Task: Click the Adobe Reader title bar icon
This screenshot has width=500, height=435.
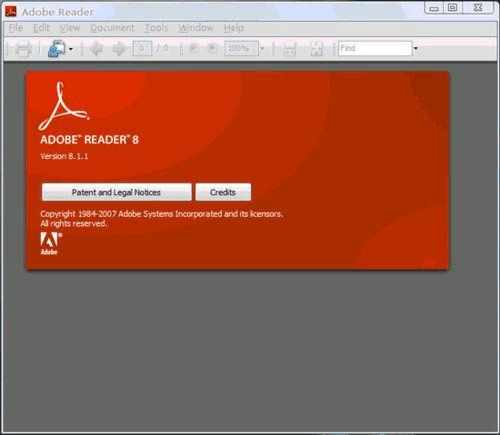Action: (11, 11)
